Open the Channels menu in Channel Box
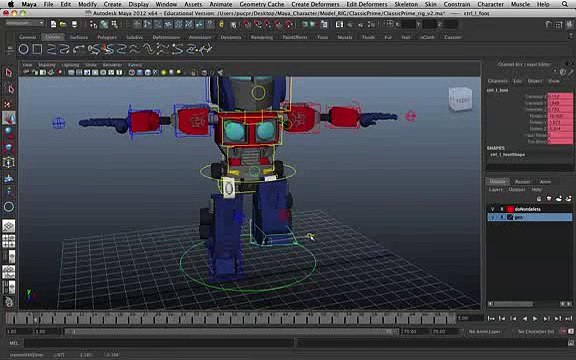The width and height of the screenshot is (576, 360). coord(498,81)
